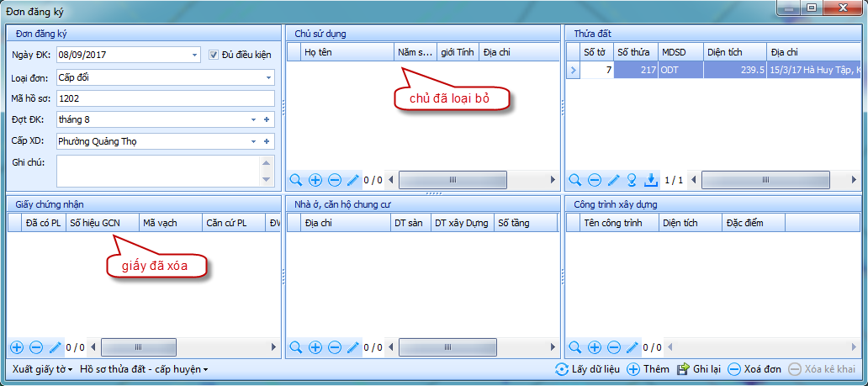Image resolution: width=868 pixels, height=386 pixels.
Task: Click the plus icon beside Đợt ĐK field
Action: (267, 119)
